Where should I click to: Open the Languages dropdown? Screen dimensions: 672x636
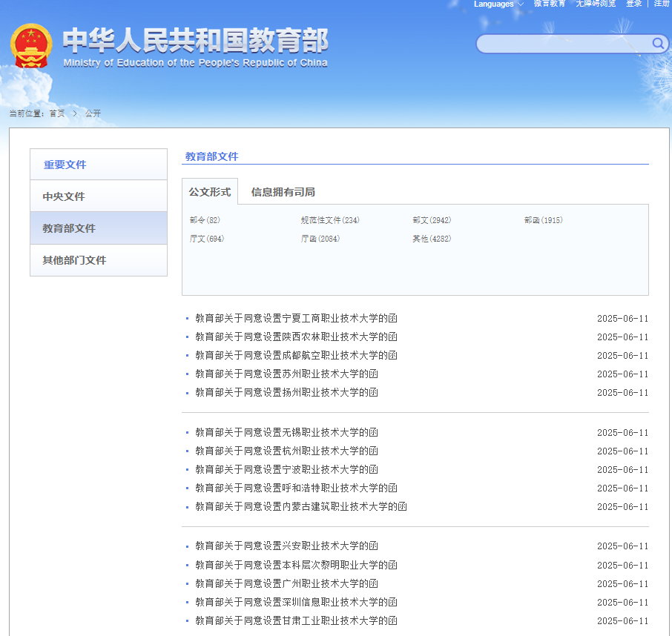click(x=498, y=4)
